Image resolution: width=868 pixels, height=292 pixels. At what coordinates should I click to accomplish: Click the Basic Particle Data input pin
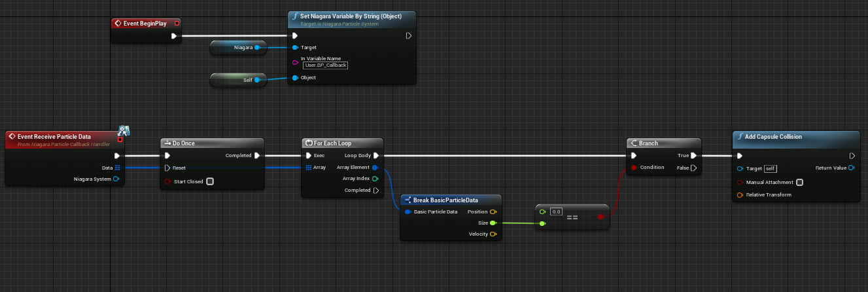(x=408, y=212)
